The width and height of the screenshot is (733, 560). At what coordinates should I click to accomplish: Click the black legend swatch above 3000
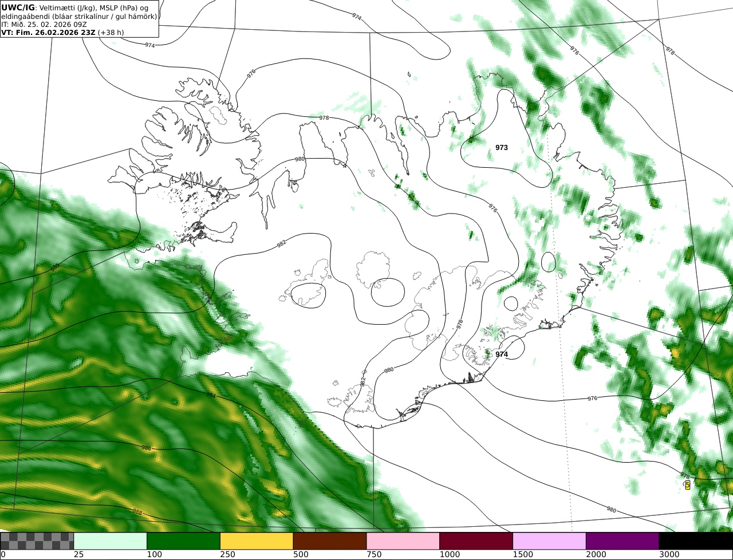[696, 541]
